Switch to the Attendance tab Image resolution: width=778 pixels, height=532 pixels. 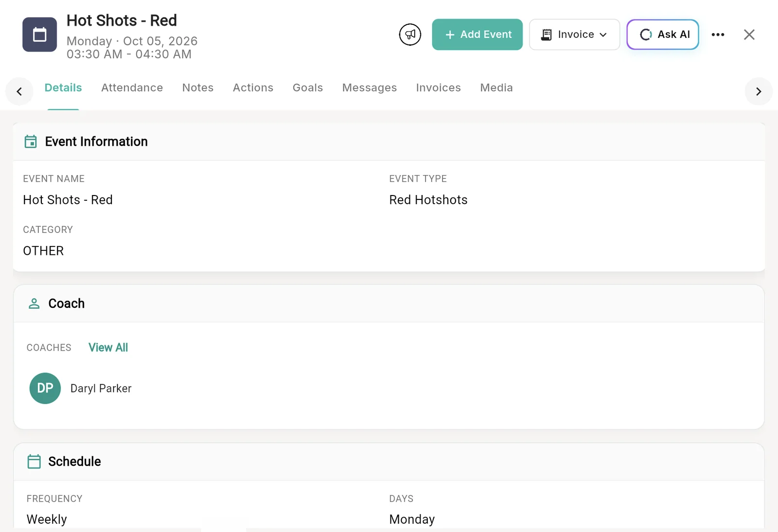coord(132,88)
